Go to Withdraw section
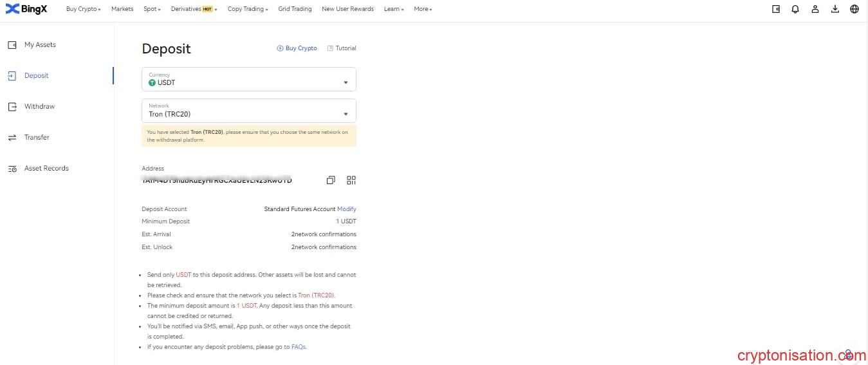Viewport: 868px width, 365px height. point(39,107)
